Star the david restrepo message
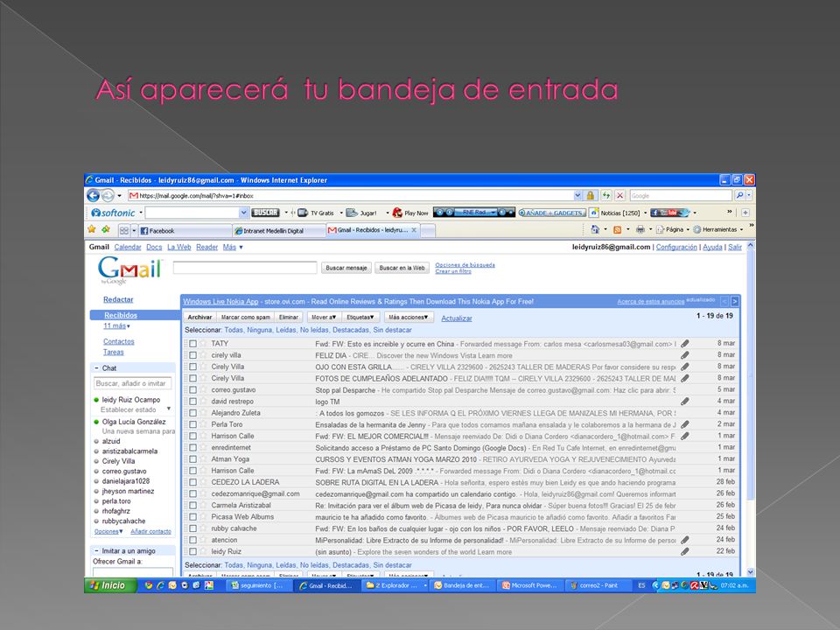The image size is (840, 630). [203, 402]
